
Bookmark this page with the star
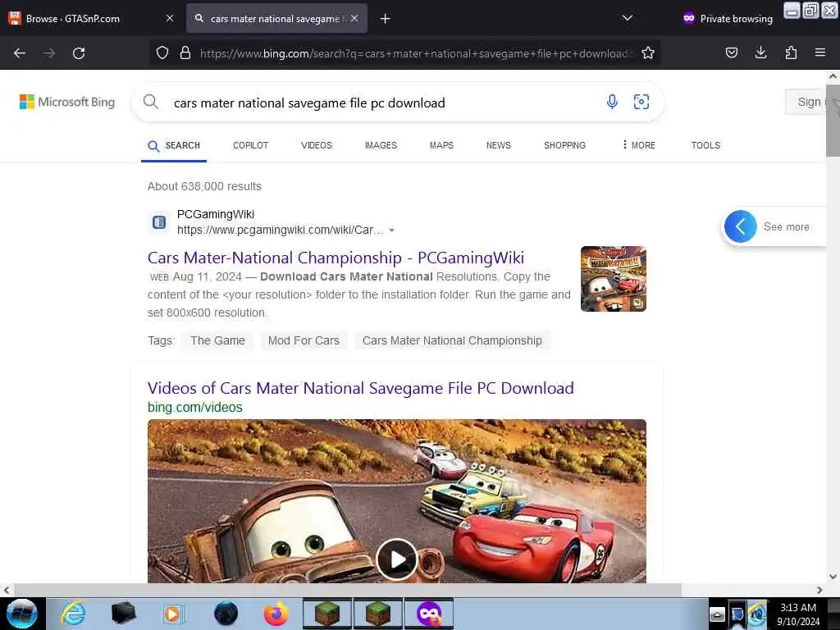pos(648,52)
